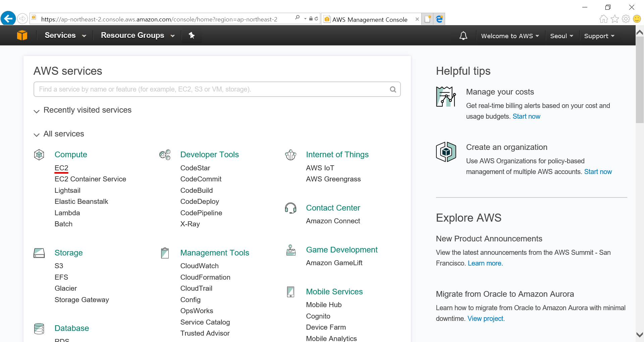
Task: Open the Welcome to AWS account menu
Action: click(x=510, y=36)
